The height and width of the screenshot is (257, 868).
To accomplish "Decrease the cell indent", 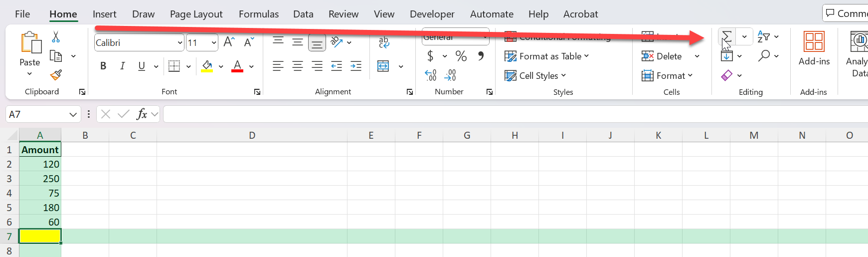I will 337,66.
